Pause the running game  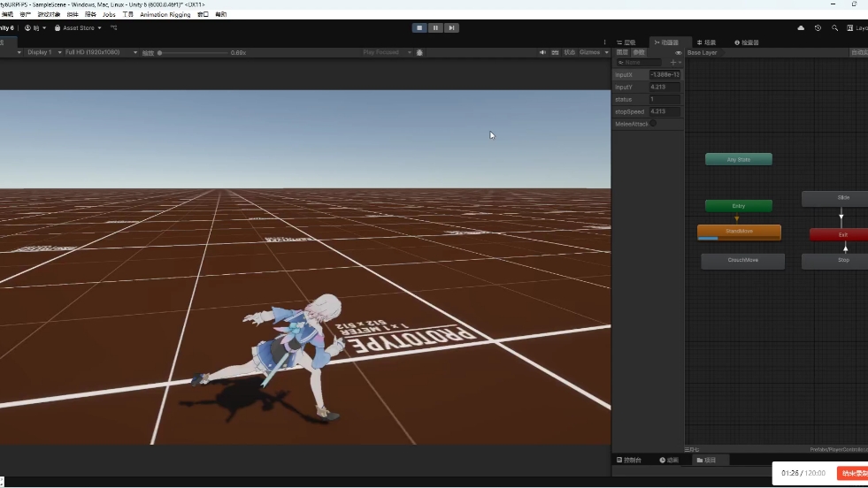pos(435,27)
